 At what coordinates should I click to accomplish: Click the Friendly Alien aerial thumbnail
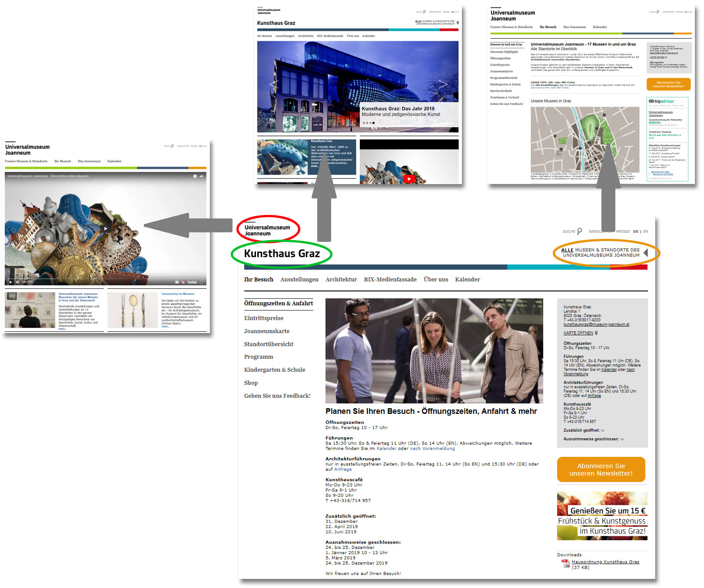coord(282,157)
